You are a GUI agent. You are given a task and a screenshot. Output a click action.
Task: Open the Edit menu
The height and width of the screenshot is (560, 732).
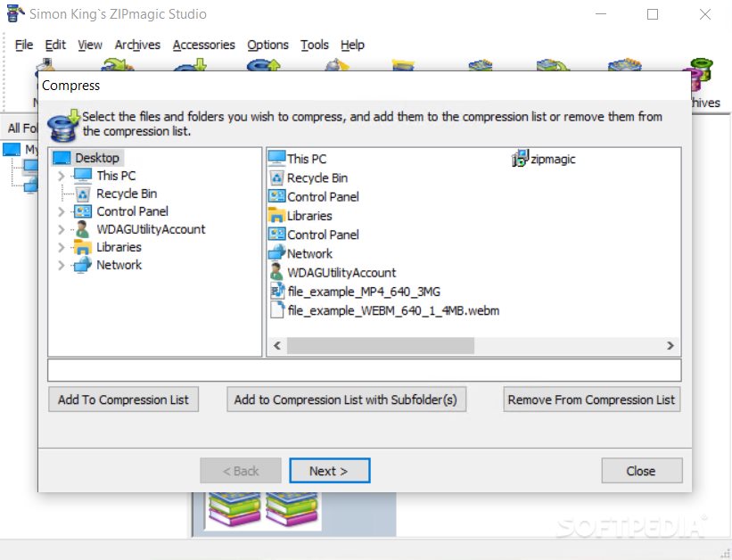pos(55,45)
